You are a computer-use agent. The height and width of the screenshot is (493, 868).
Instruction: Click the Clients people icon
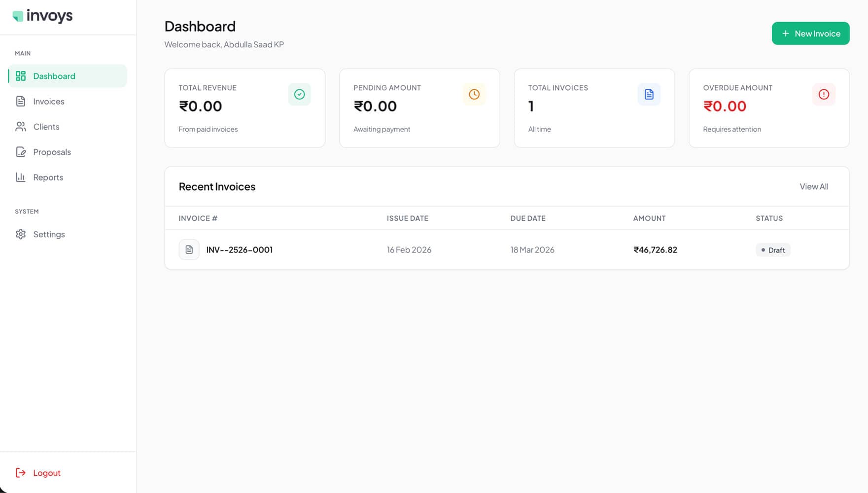(21, 126)
